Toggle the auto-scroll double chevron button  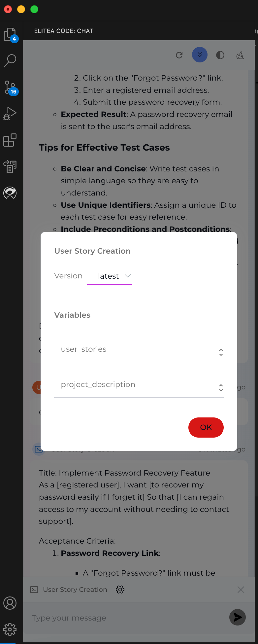coord(200,55)
